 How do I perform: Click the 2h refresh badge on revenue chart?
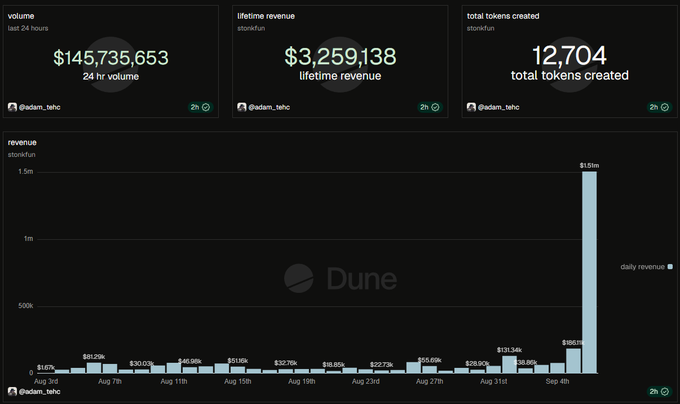(x=659, y=391)
